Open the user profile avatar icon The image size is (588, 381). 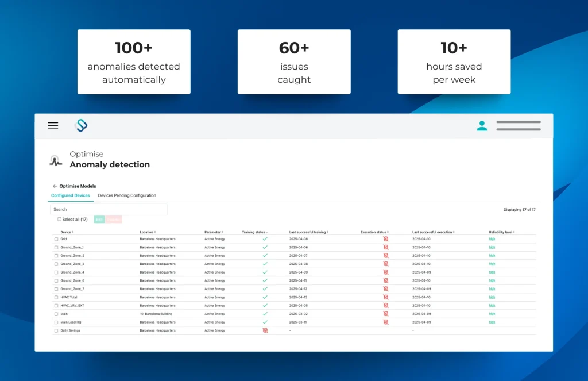tap(482, 126)
